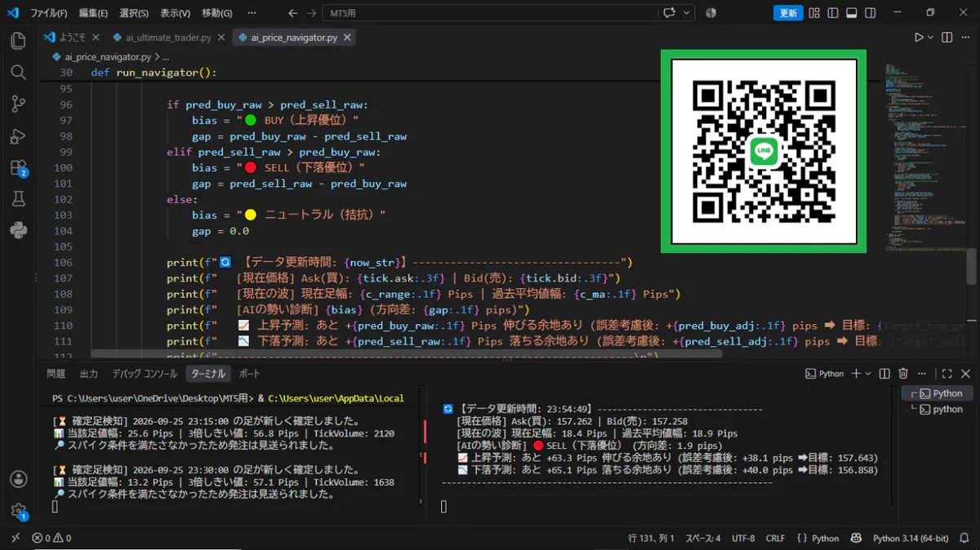Screen dimensions: 980x550
Task: Expand the run Python file dropdown arrow
Action: [x=930, y=38]
